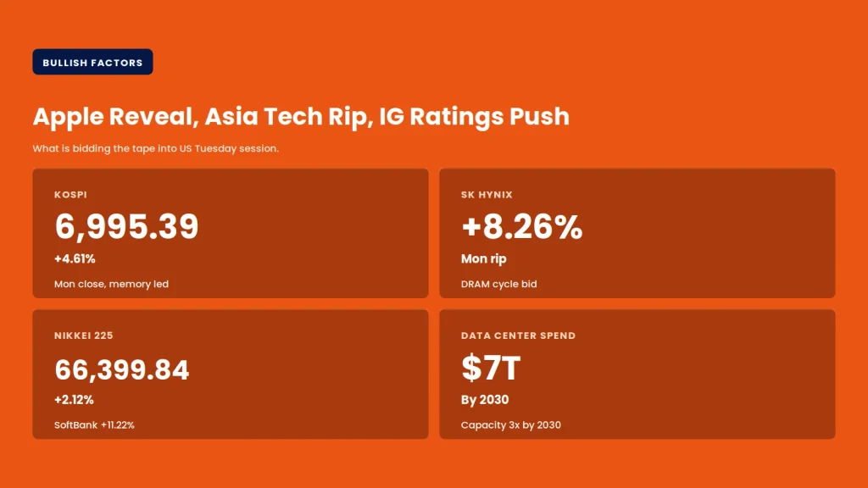The image size is (868, 488).
Task: Click the BULLISH FACTORS badge
Action: (x=92, y=62)
